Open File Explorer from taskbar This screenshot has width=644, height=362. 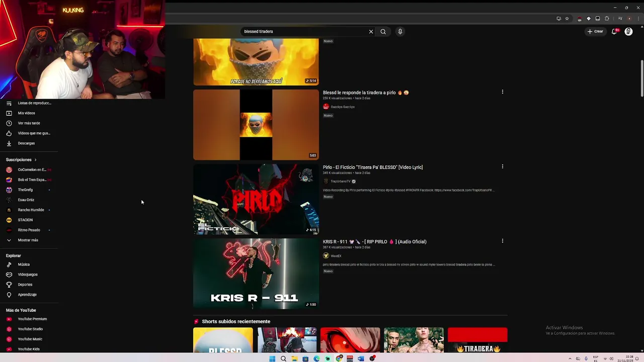[294, 358]
